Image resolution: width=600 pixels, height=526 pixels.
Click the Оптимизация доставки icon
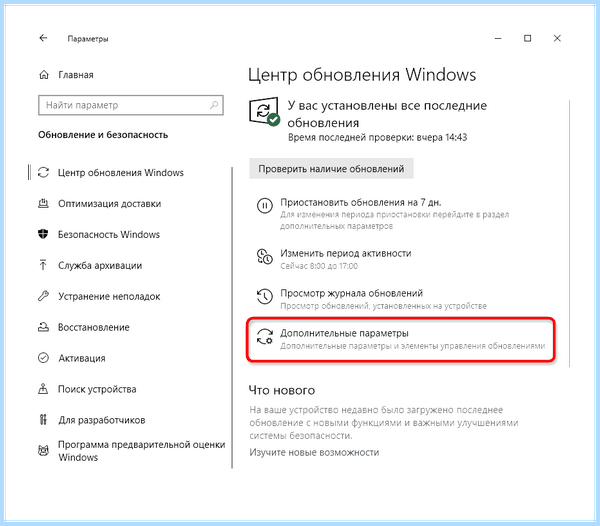pos(43,204)
